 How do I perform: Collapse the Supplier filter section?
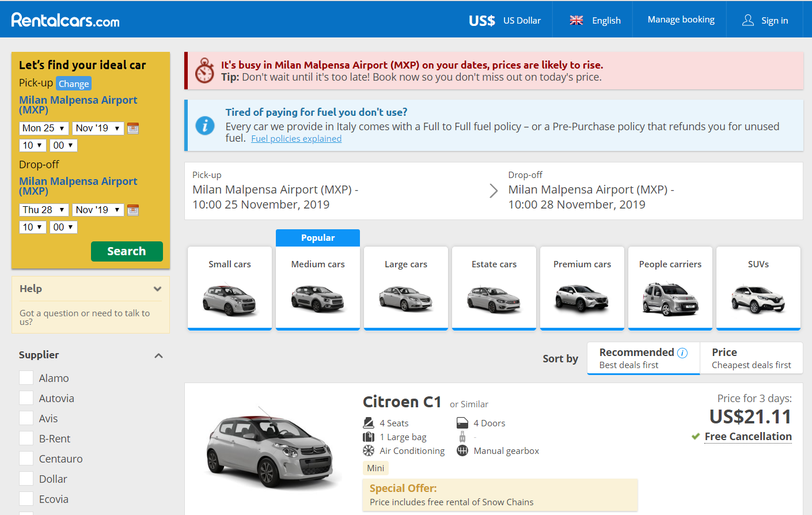point(159,356)
